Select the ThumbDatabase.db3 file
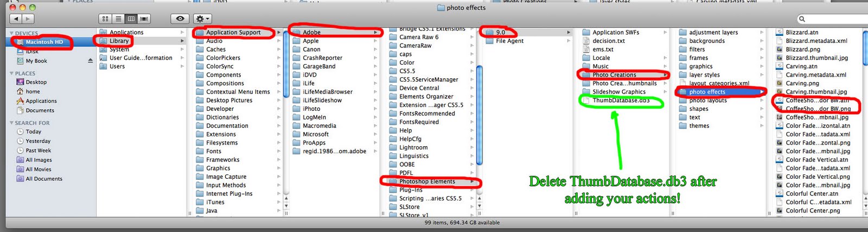The image size is (868, 232). pyautogui.click(x=621, y=101)
